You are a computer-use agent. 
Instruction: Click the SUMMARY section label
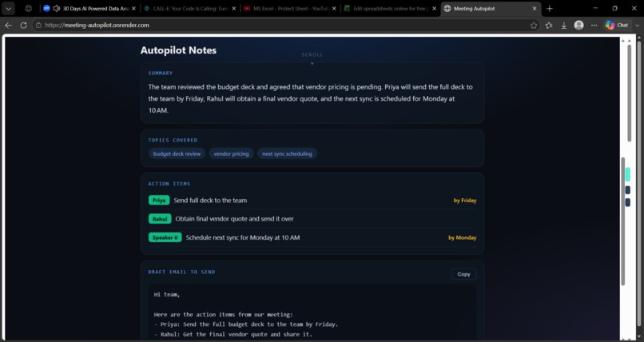[x=161, y=73]
